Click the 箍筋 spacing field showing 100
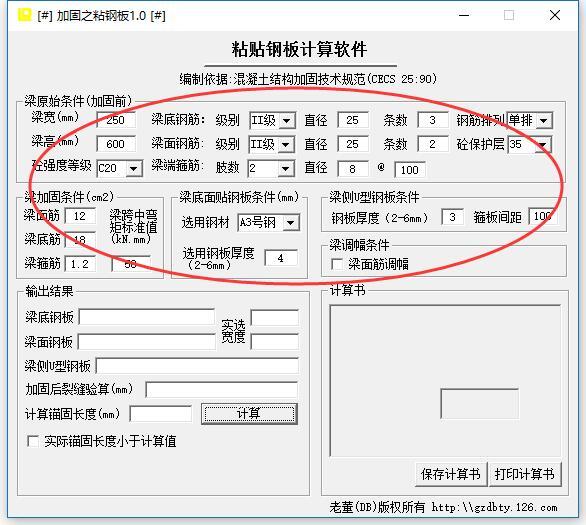 (410, 170)
